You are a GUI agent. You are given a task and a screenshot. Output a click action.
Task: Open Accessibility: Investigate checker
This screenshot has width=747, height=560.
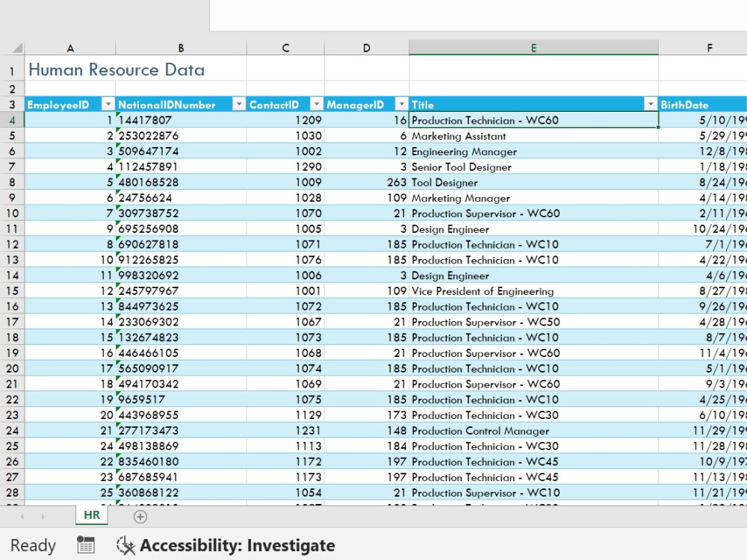click(x=226, y=545)
